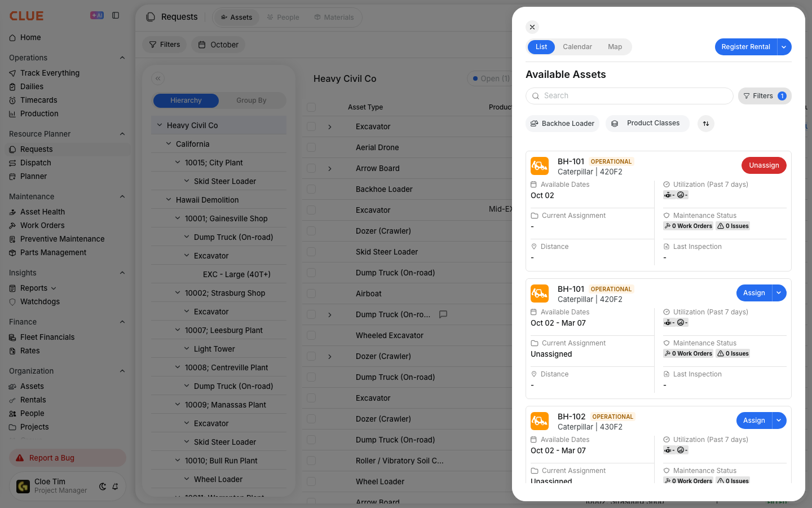This screenshot has height=508, width=812.
Task: Select all rows with header checkbox
Action: (311, 107)
